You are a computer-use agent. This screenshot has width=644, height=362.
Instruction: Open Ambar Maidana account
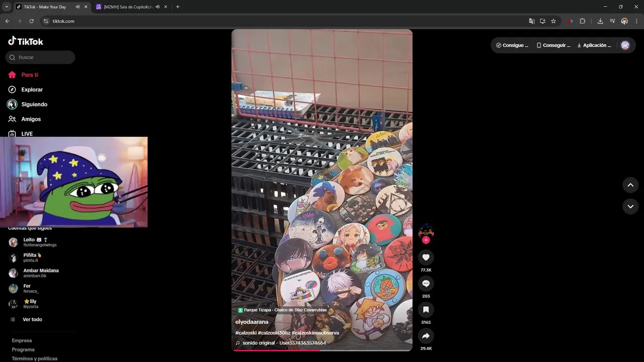(x=34, y=273)
